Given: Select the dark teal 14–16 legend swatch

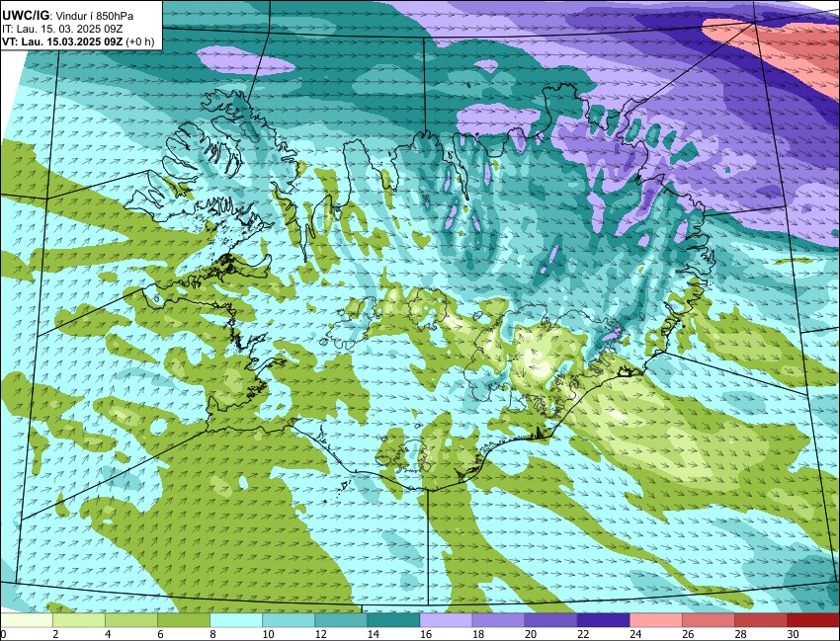Looking at the screenshot, I should point(393,620).
